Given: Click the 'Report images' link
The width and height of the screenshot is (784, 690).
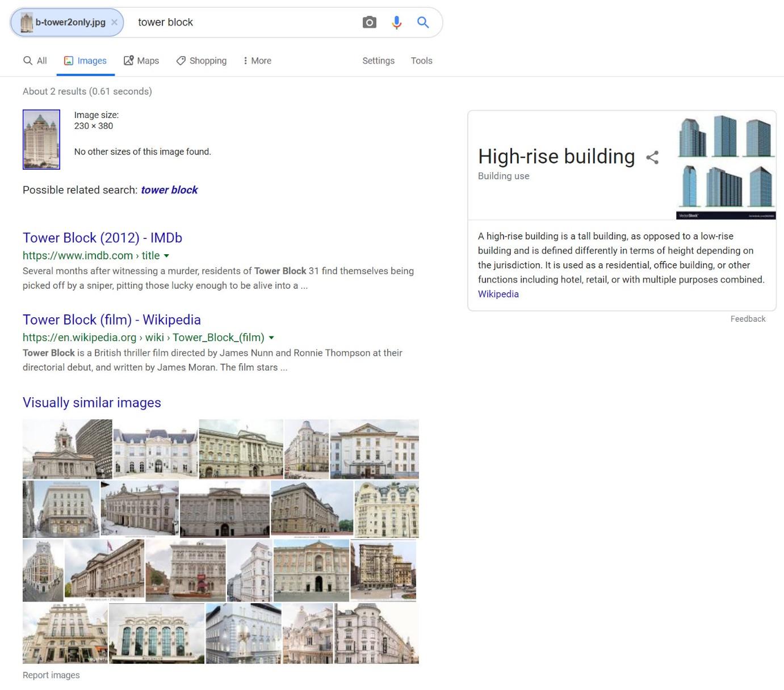Looking at the screenshot, I should 51,675.
